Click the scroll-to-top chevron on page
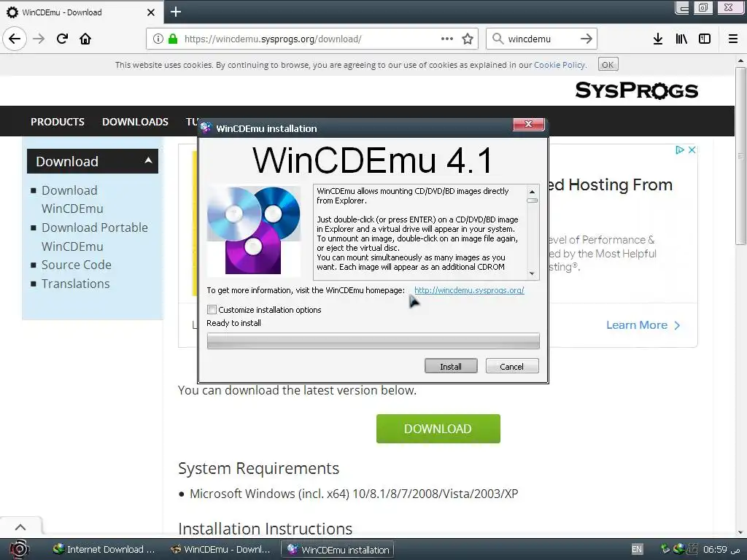The height and width of the screenshot is (560, 747). [x=20, y=527]
